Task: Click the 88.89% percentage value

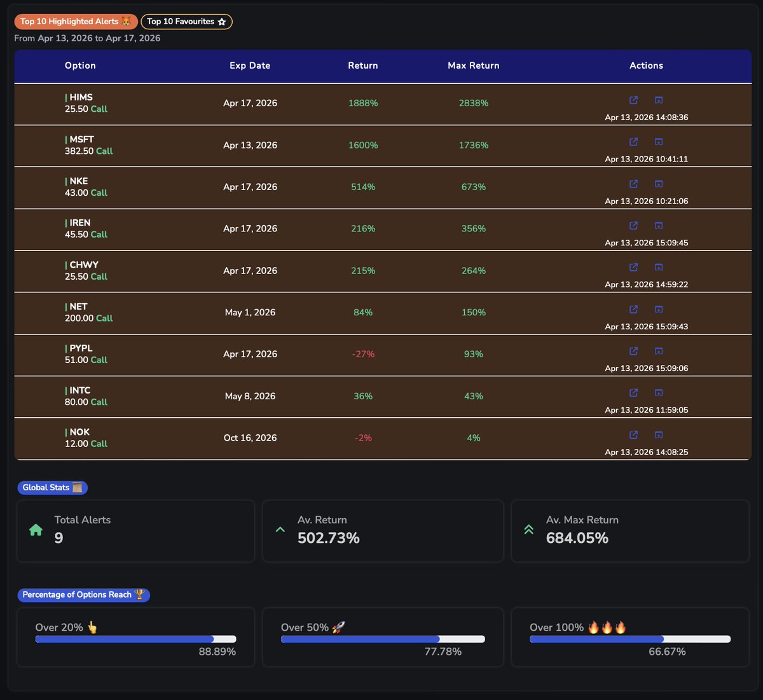Action: point(217,652)
